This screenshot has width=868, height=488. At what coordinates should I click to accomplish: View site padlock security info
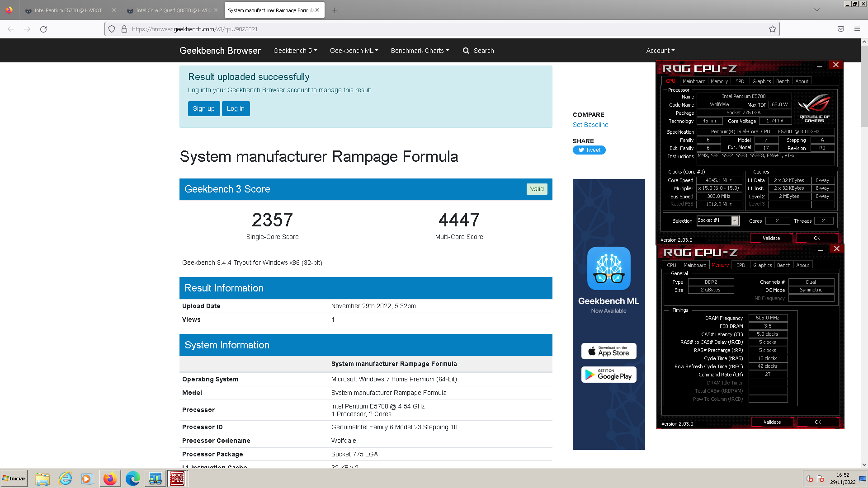point(124,29)
